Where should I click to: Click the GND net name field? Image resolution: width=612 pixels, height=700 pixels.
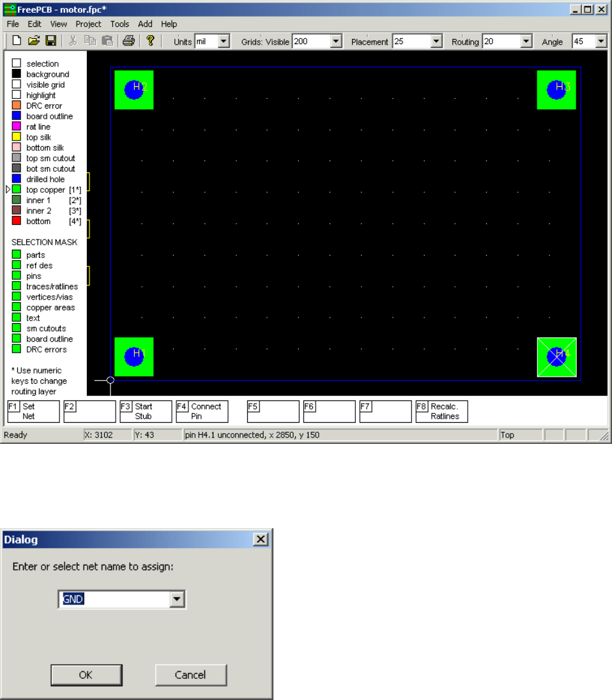click(115, 599)
